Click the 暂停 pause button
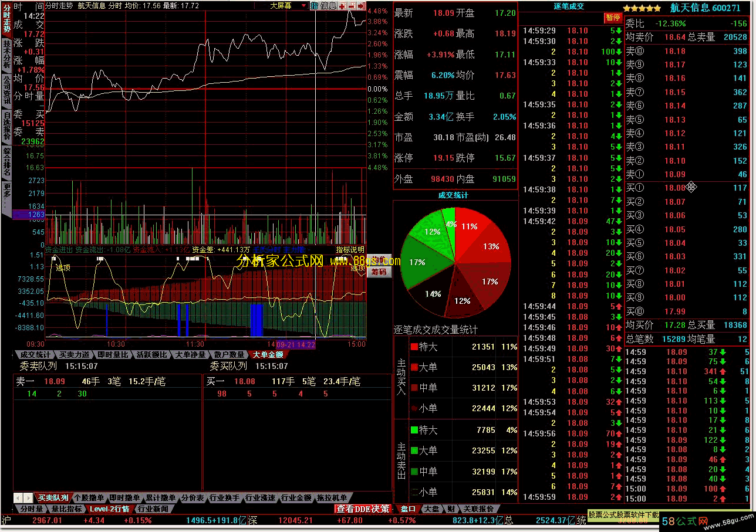This screenshot has height=532, width=756. click(x=613, y=18)
